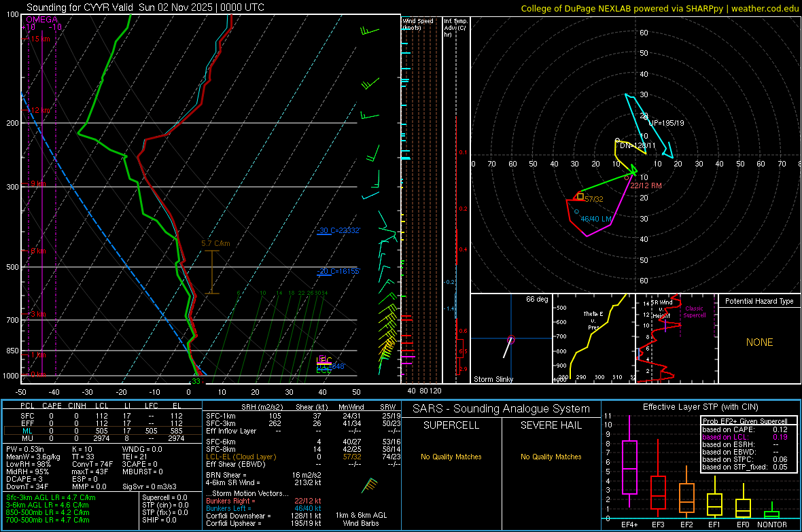Select the magenta "Classic Supercell" annotation
Screen dimensions: 802x532
[695, 312]
